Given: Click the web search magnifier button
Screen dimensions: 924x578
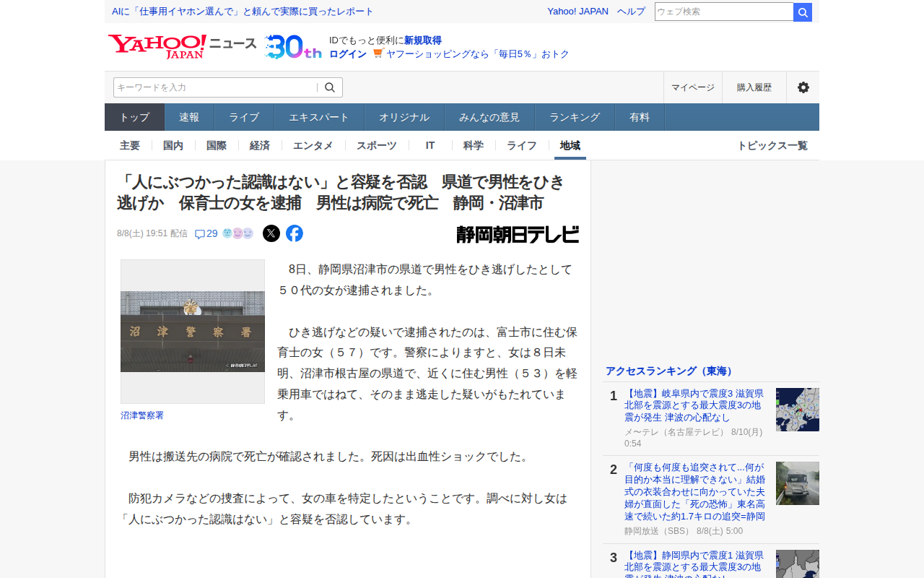Looking at the screenshot, I should [x=803, y=12].
